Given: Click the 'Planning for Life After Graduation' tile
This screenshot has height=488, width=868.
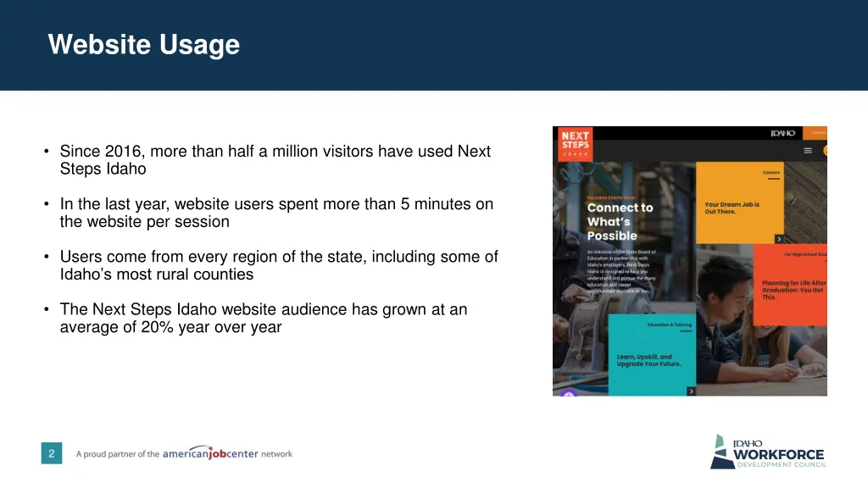Looking at the screenshot, I should [791, 285].
